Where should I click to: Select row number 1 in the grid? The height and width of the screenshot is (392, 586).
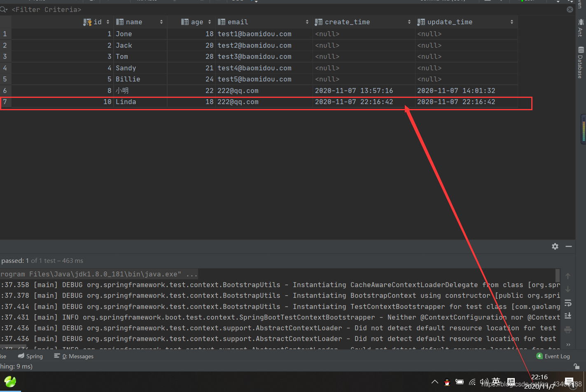coord(5,34)
